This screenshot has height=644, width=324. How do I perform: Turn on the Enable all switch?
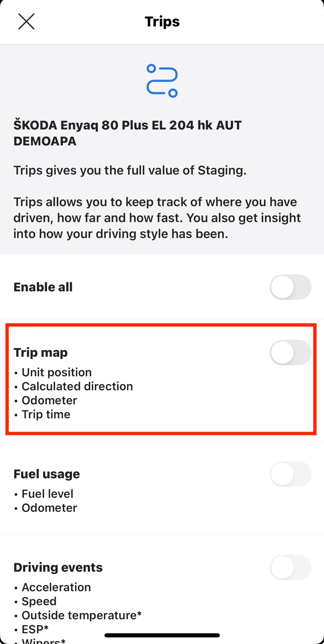tap(290, 287)
